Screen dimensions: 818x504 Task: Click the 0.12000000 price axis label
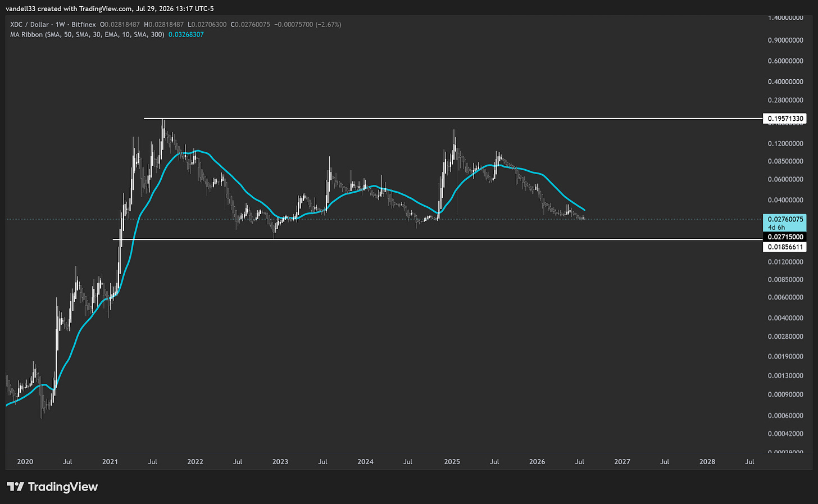(x=785, y=144)
